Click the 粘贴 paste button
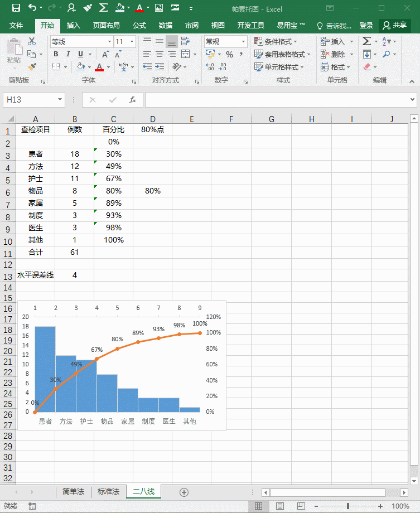The width and height of the screenshot is (420, 513). (x=14, y=54)
